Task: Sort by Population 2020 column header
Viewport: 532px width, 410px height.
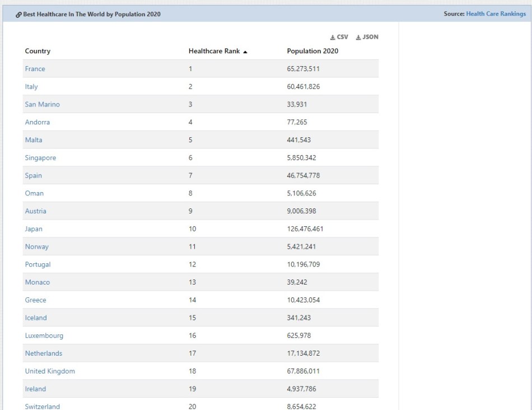Action: click(312, 51)
